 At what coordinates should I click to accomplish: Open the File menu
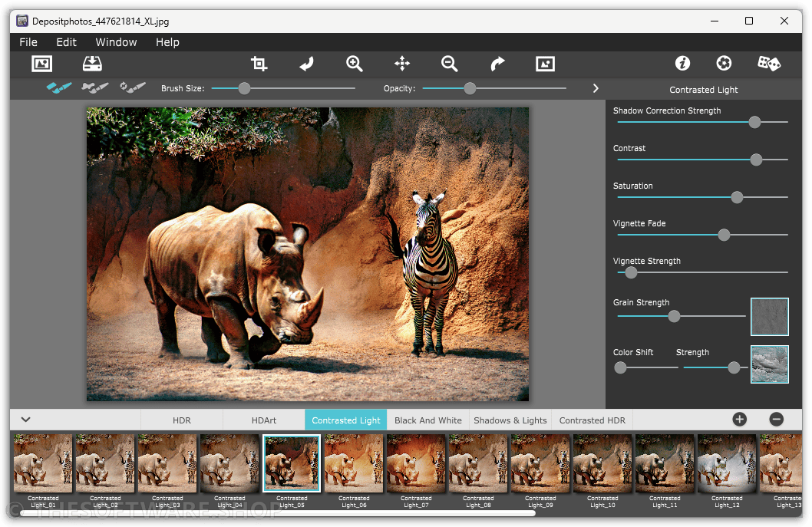coord(28,42)
